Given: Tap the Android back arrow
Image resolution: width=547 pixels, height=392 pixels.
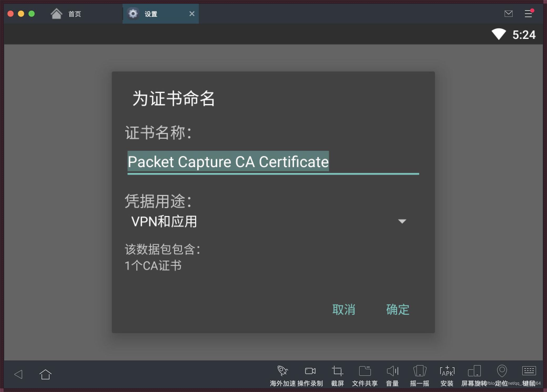Looking at the screenshot, I should tap(18, 374).
